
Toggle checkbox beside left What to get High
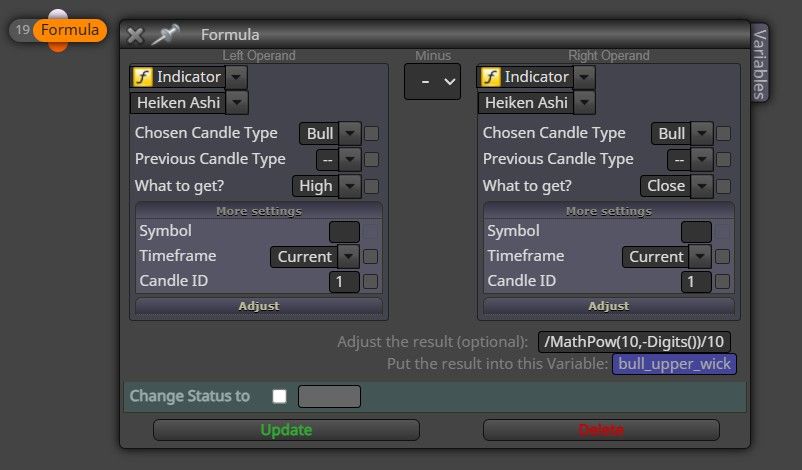pyautogui.click(x=372, y=186)
